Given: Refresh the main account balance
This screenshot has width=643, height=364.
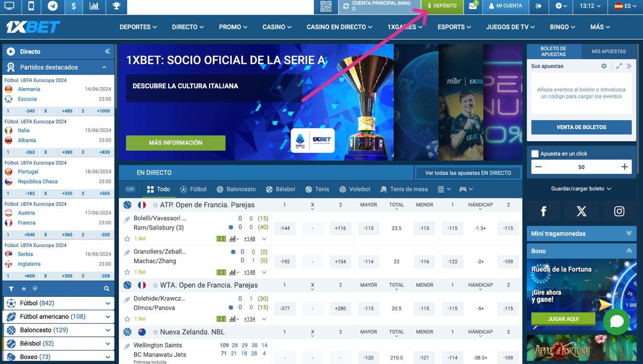Looking at the screenshot, I should coord(346,7).
